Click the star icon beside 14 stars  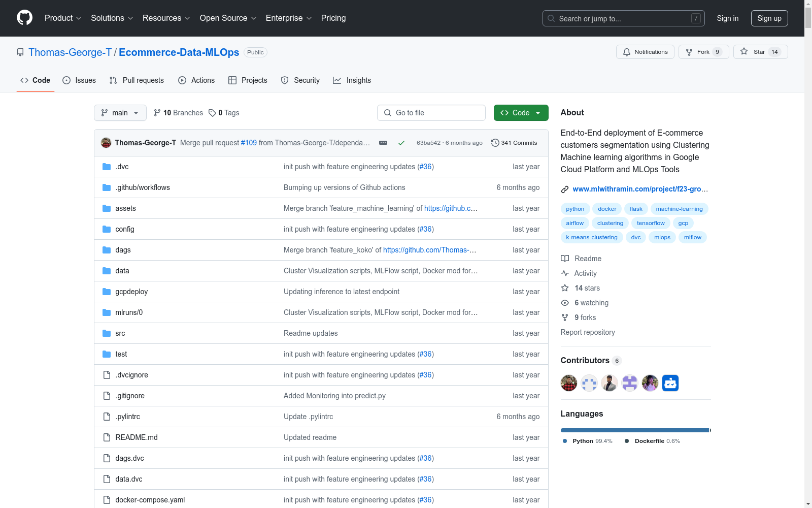(565, 288)
